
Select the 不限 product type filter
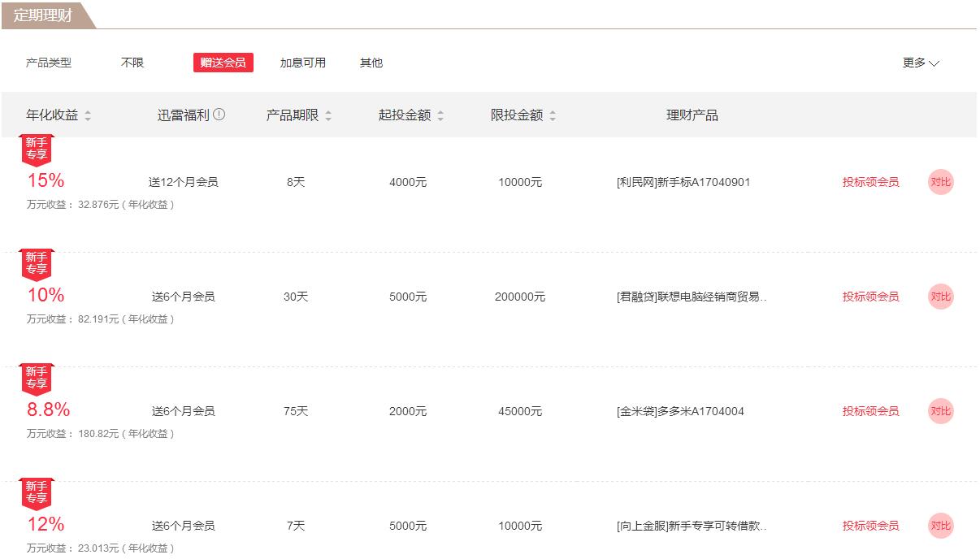tap(132, 63)
